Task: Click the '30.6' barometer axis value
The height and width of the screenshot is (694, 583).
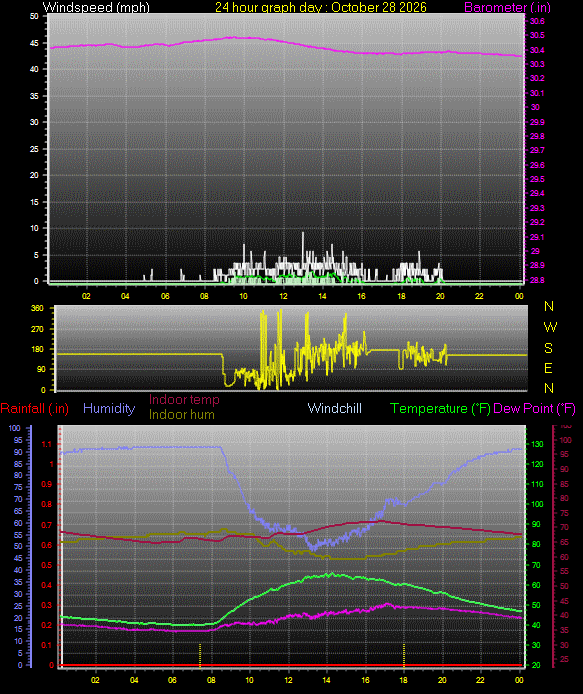Action: tap(537, 21)
